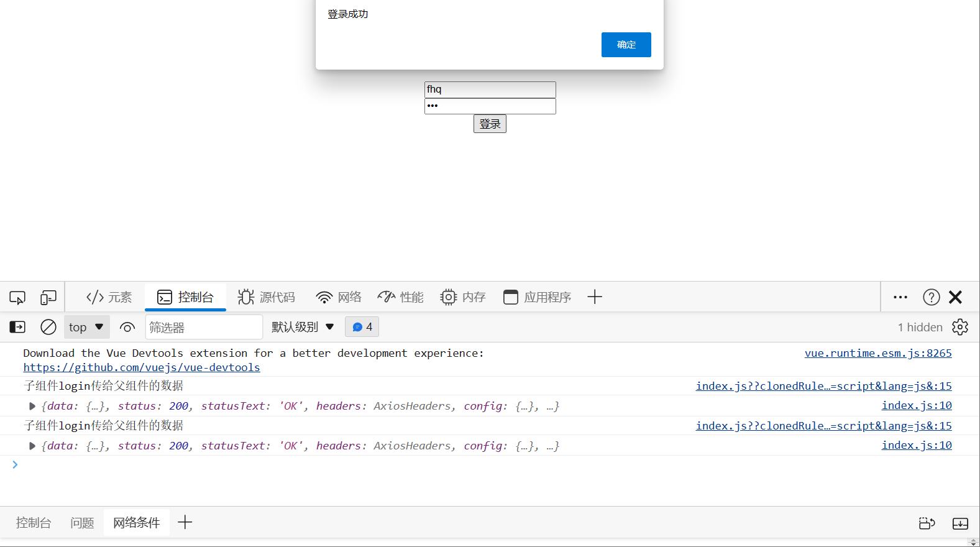Open the top context dropdown

(x=86, y=327)
